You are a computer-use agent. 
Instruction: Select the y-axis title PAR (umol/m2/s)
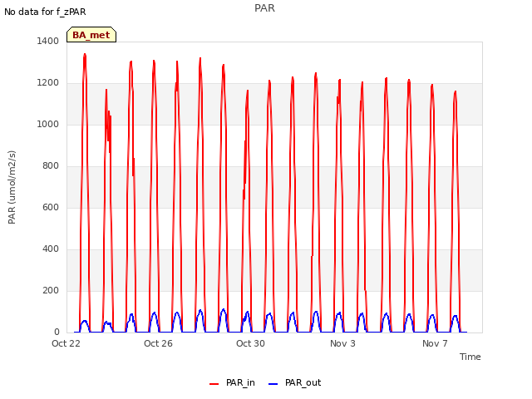(x=12, y=187)
